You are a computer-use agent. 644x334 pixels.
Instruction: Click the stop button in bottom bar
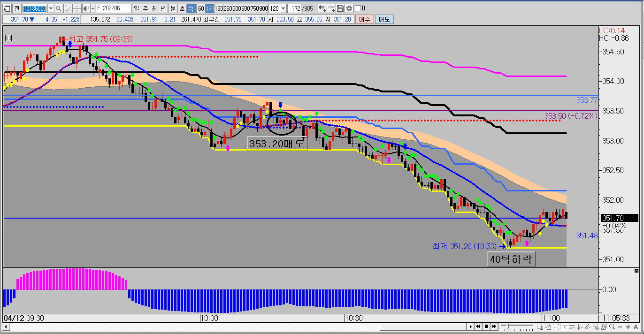pos(486,326)
